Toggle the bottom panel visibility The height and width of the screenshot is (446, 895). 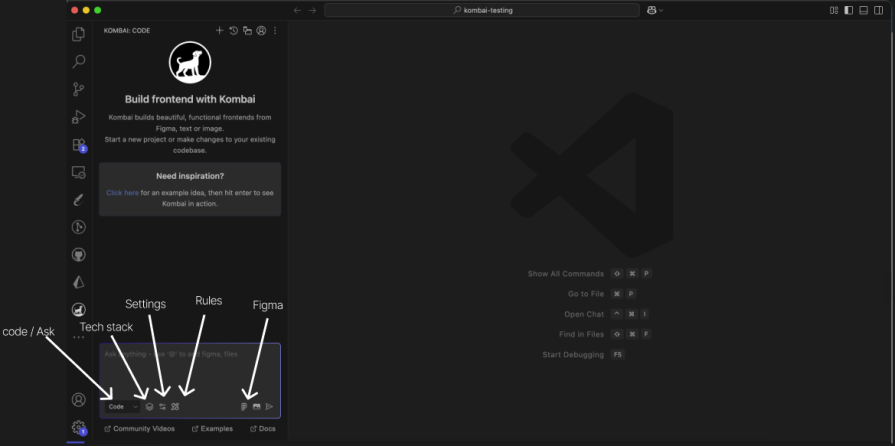863,10
